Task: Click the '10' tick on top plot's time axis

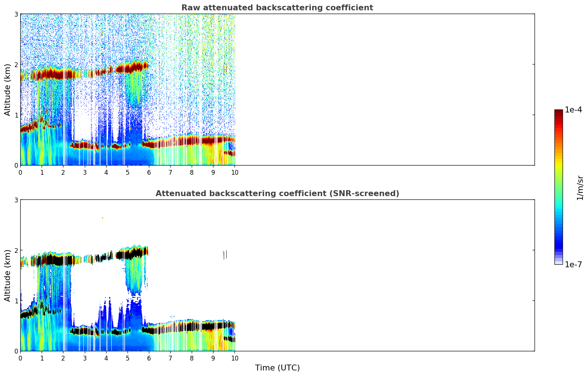Action: pyautogui.click(x=234, y=173)
